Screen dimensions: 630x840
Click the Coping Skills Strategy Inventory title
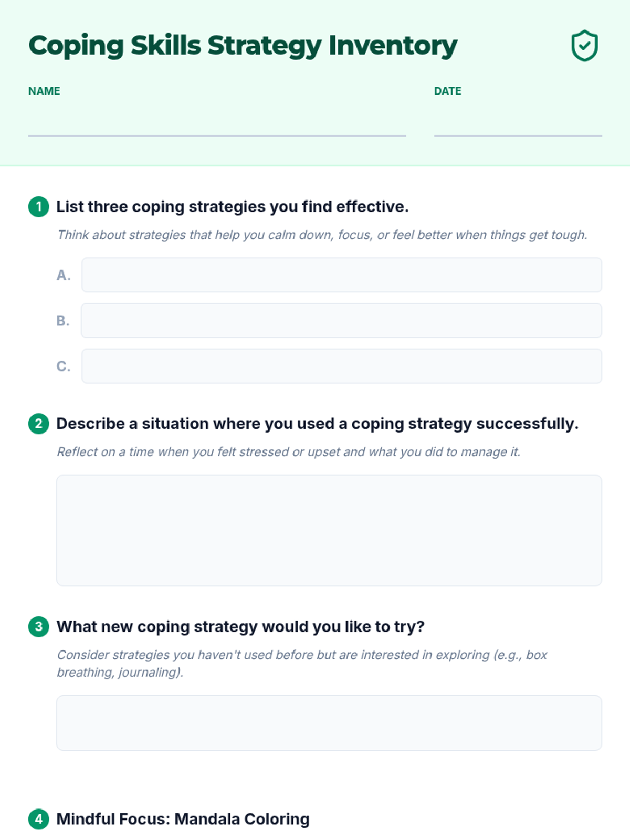[243, 46]
